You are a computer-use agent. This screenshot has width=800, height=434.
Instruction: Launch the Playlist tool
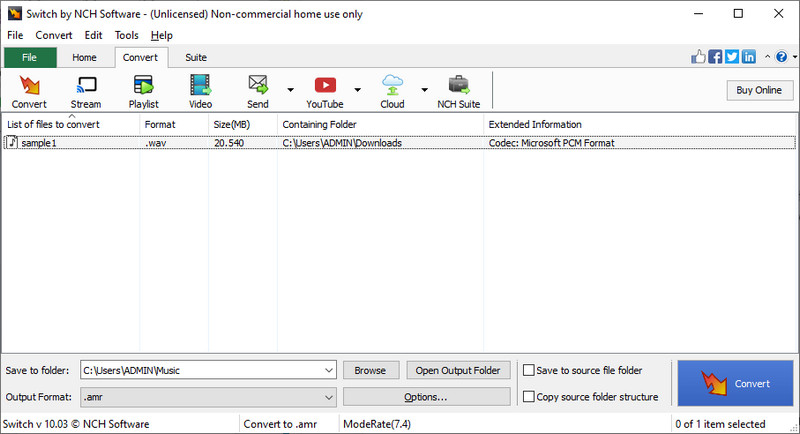[x=143, y=85]
